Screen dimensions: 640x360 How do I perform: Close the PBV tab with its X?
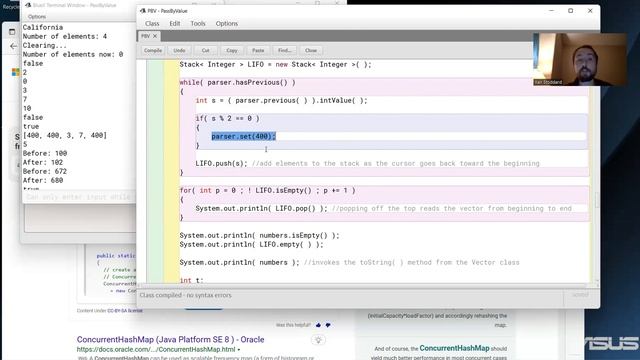click(x=155, y=36)
